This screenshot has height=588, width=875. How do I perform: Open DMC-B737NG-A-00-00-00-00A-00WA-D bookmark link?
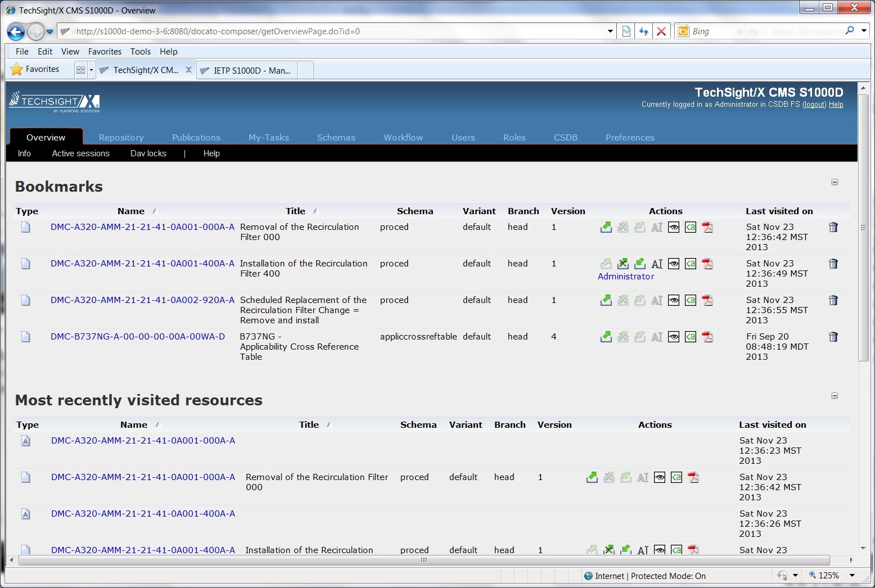click(x=137, y=337)
